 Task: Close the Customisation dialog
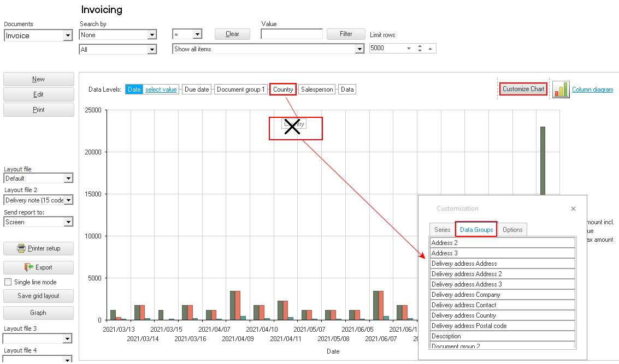[573, 208]
